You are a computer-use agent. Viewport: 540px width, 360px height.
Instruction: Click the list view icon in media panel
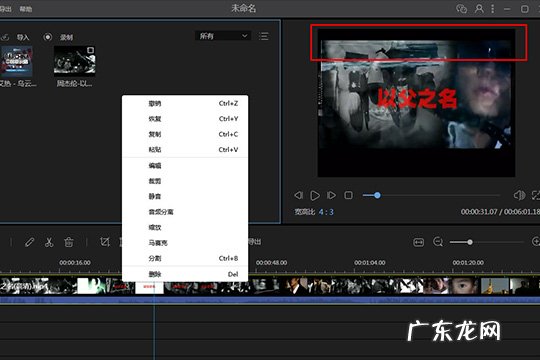pos(264,36)
